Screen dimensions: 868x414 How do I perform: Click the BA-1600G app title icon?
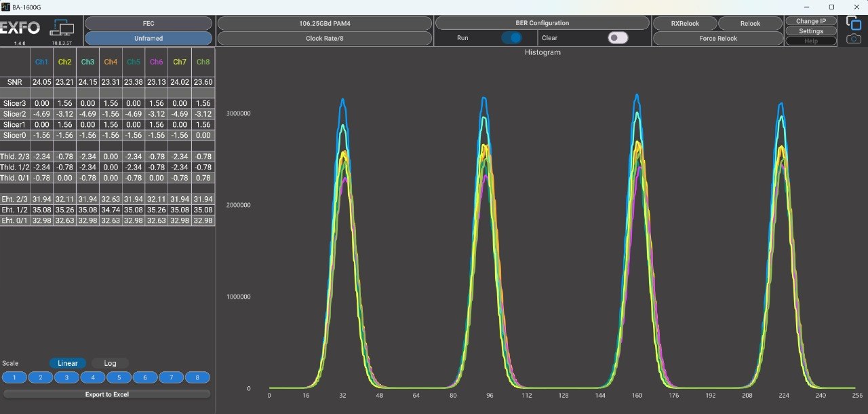click(5, 6)
